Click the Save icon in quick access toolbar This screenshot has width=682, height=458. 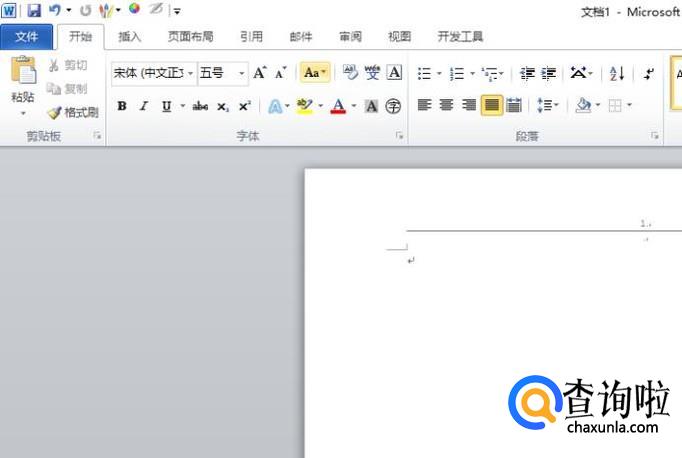34,10
